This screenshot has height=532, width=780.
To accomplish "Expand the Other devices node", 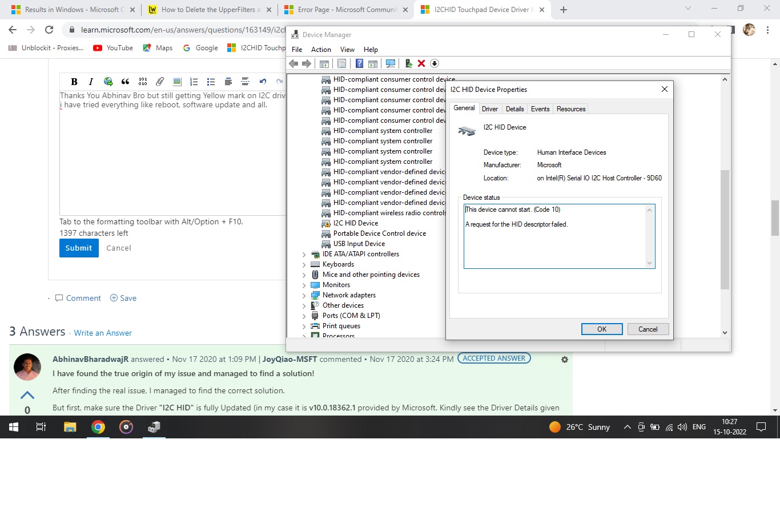I will point(304,306).
